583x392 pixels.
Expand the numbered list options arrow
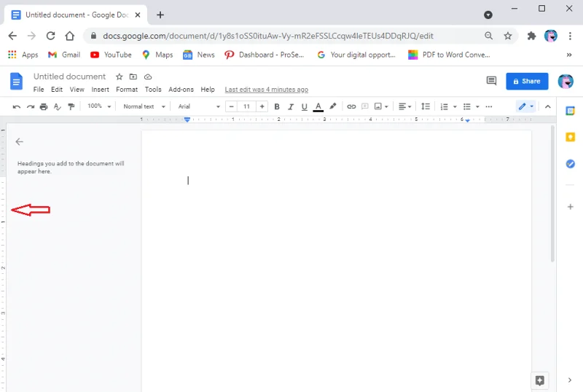(455, 107)
